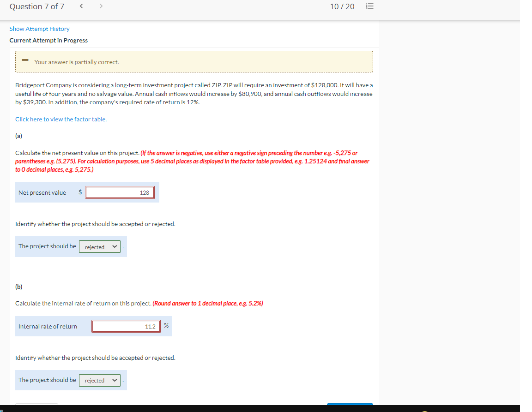Screen dimensions: 532x412
Task: Click the dashed warning banner
Action: 194,61
